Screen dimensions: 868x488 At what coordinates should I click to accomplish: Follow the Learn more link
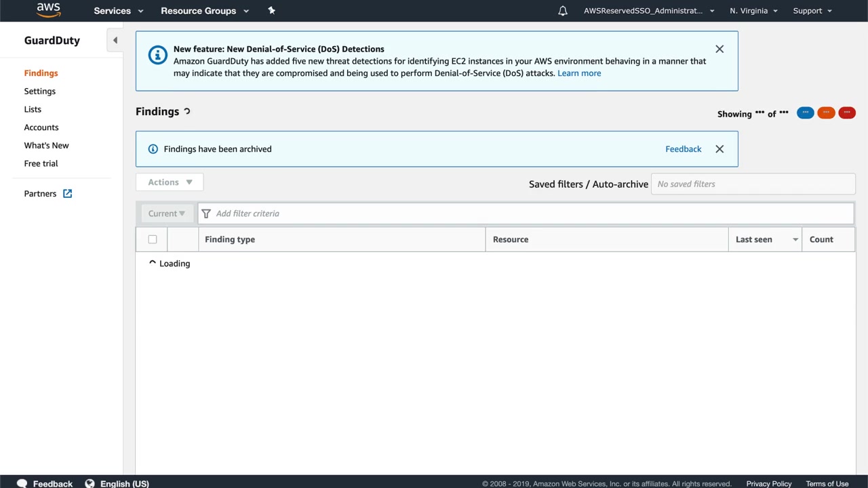578,73
